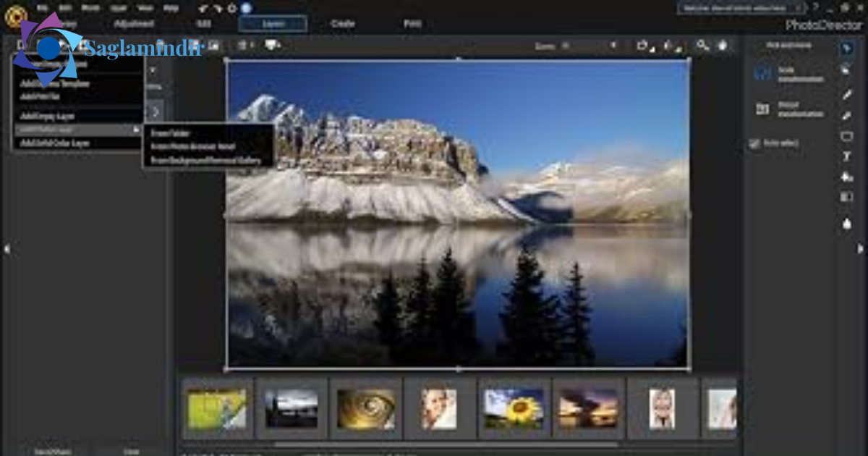Select the Pick and Move arrow tool
868x456 pixels.
(846, 48)
